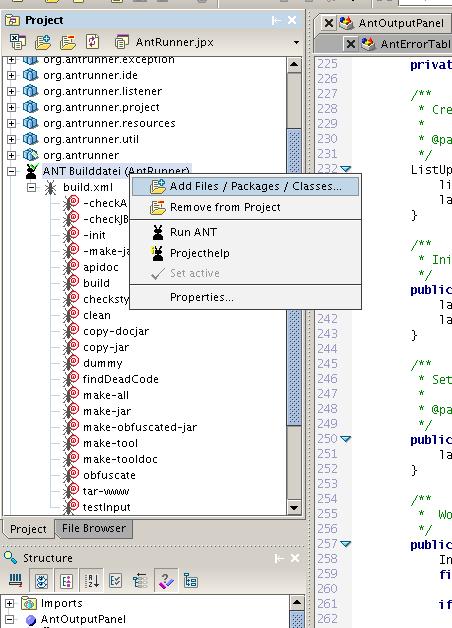Toggle the sixth Structure toolbar button
Viewport: 452px width, 628px height.
[x=140, y=580]
